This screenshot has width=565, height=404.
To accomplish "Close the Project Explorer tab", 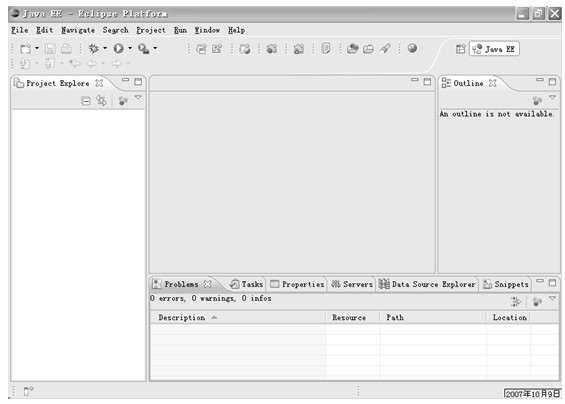I will 99,83.
